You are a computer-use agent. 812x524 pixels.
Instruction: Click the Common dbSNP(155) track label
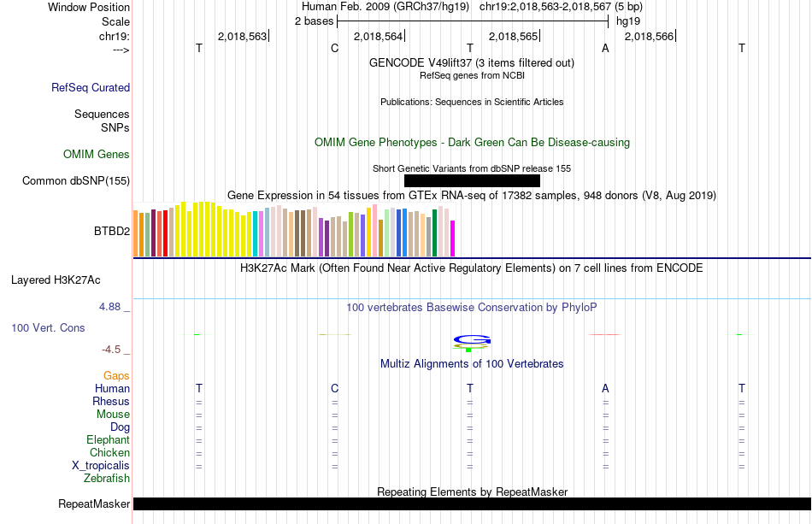tap(76, 180)
